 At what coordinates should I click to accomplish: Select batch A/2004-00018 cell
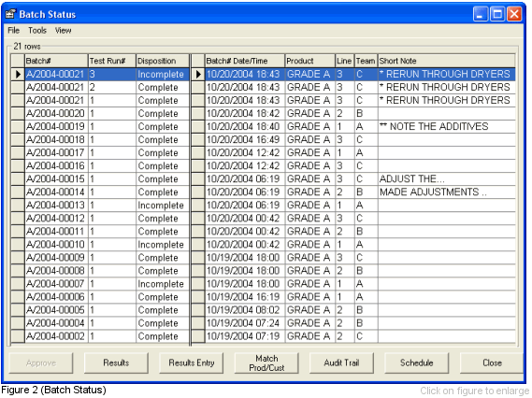[x=56, y=139]
